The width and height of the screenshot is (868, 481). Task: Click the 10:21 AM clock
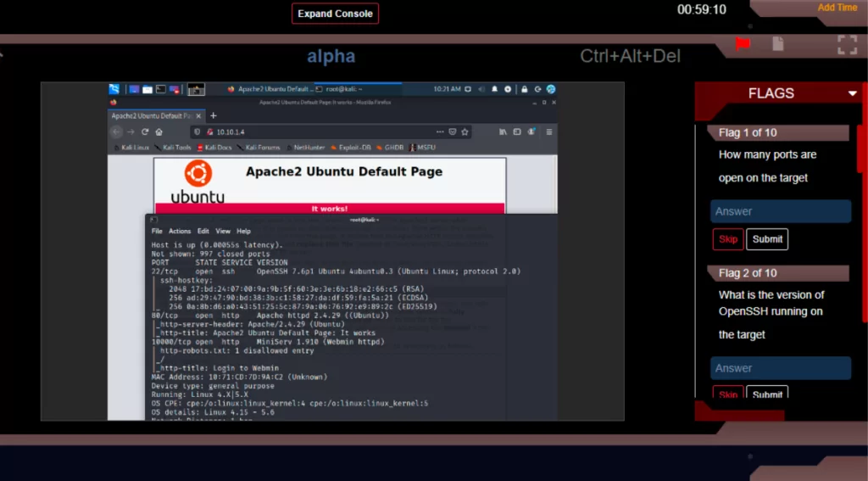pos(448,89)
